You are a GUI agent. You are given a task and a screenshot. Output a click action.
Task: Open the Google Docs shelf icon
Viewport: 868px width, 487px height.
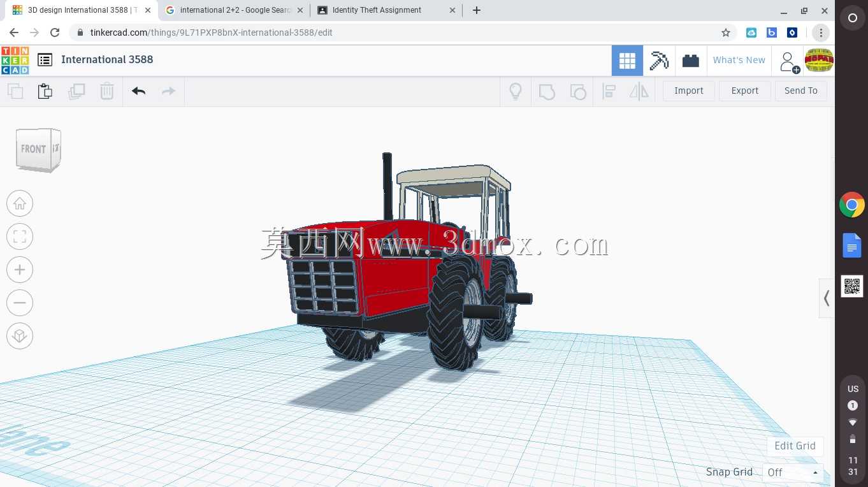[852, 245]
